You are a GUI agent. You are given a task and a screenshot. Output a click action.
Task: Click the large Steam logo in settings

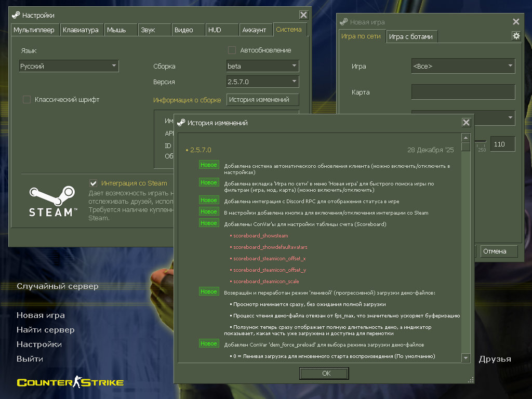[52, 201]
